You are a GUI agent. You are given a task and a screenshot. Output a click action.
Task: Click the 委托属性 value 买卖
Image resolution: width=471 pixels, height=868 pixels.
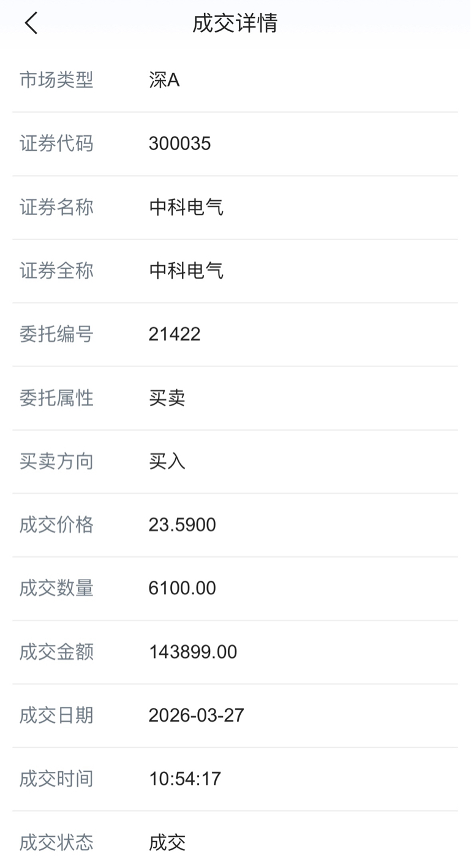coord(167,398)
